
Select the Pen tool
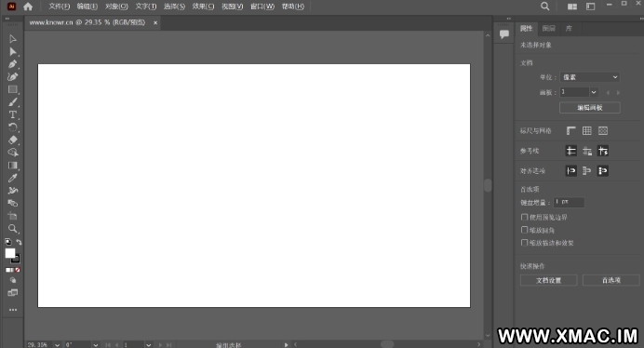[13, 64]
